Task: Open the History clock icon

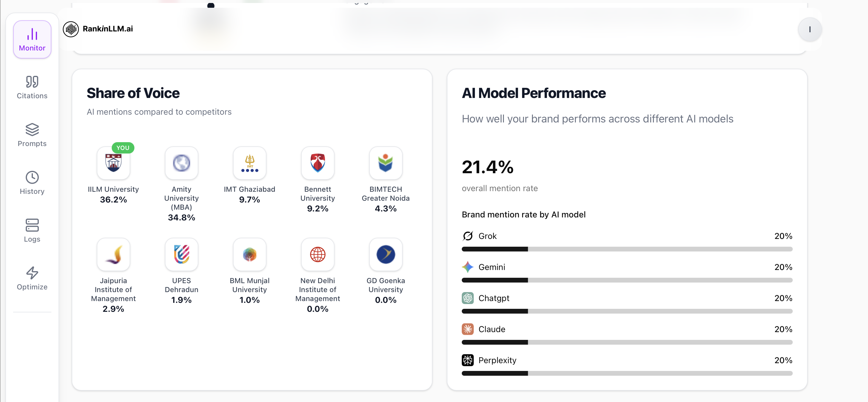Action: pos(32,177)
